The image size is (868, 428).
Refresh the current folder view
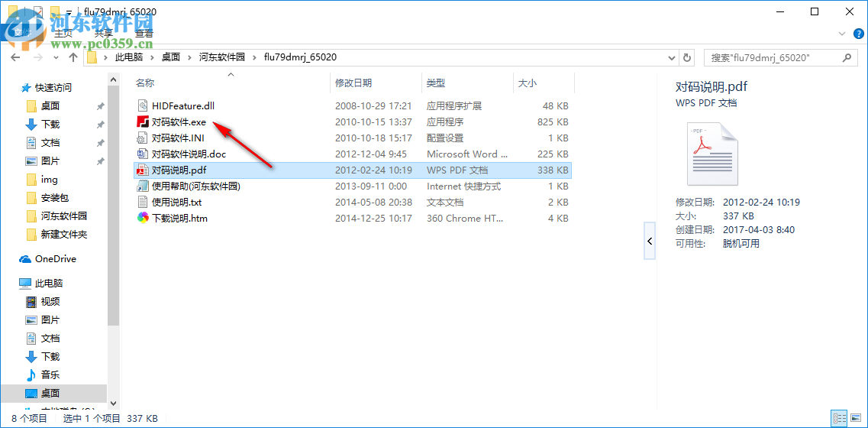[687, 57]
